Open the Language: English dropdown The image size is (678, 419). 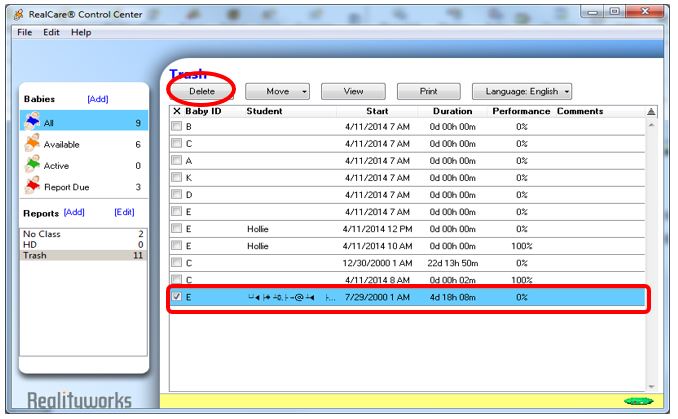522,92
